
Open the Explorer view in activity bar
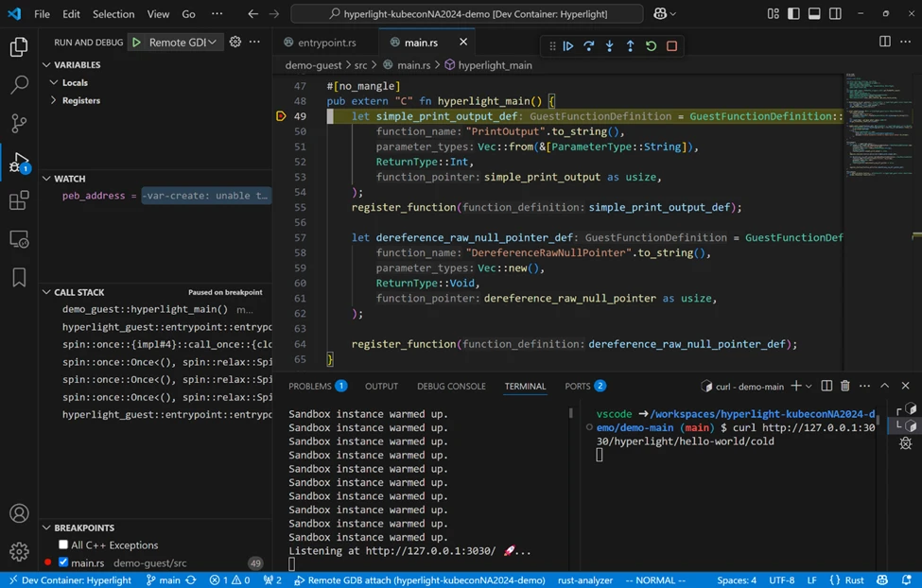click(x=19, y=47)
